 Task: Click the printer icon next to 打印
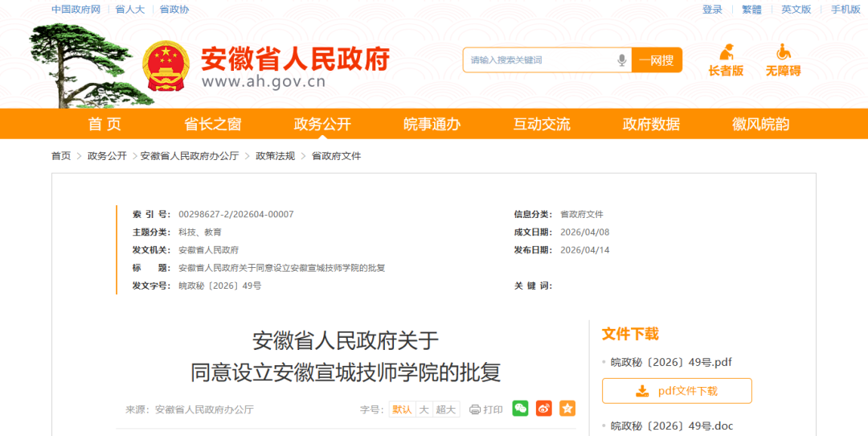pos(475,409)
